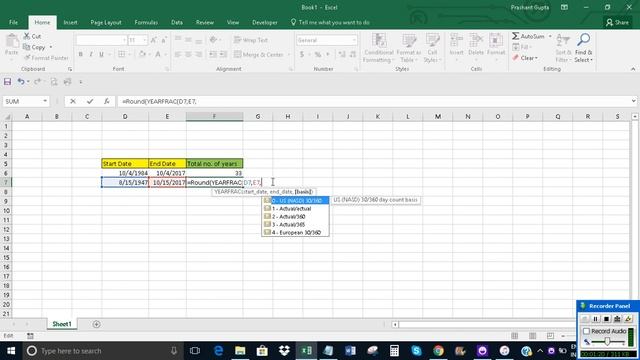Click the Save icon in quick access toolbar
Screen dimensions: 640x360
[x=7, y=82]
